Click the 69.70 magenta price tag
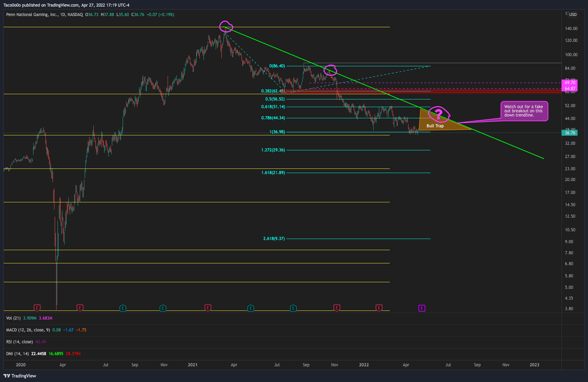Screen dimensions: 588x382 tap(570, 83)
